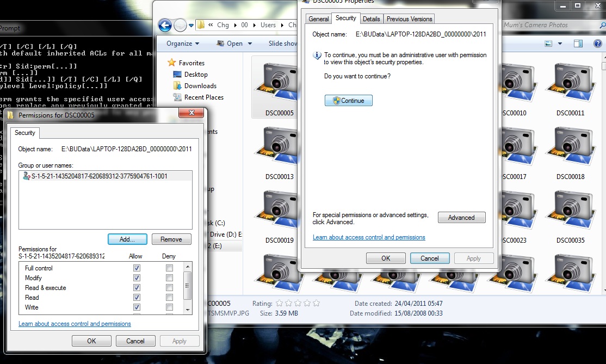Viewport: 606px width, 364px height.
Task: Toggle the Modify Deny checkbox
Action: (x=169, y=278)
